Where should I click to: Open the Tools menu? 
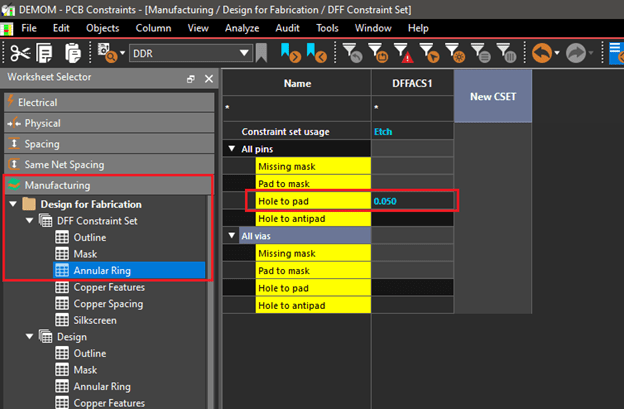(x=327, y=28)
